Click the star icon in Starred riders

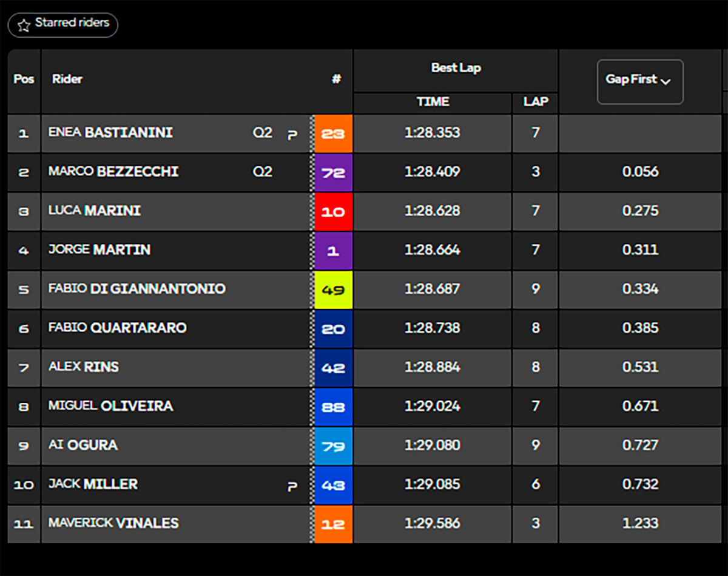(x=24, y=25)
